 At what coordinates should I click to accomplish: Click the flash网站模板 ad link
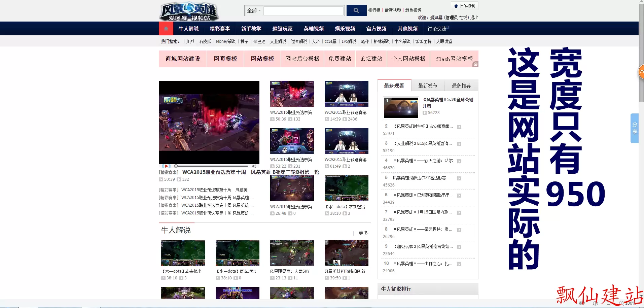454,59
